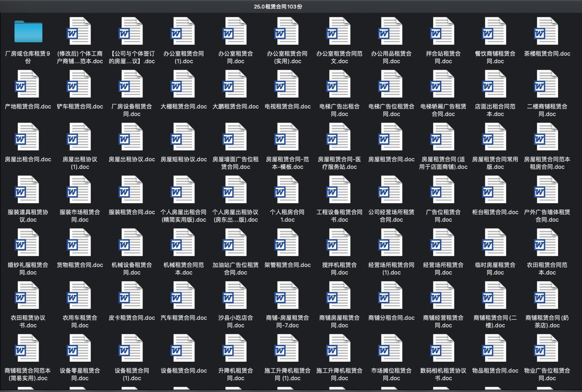Select the 柜台租赁合同.doc label

[495, 212]
